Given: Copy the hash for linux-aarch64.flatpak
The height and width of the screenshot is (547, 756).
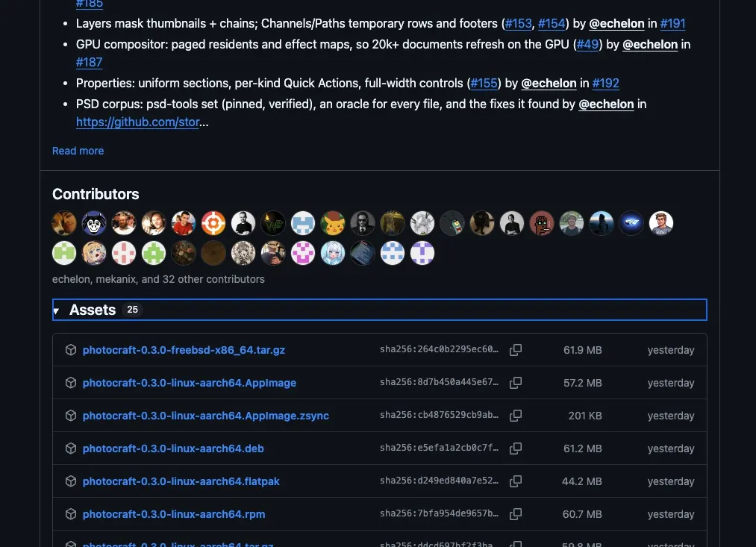Looking at the screenshot, I should (x=516, y=481).
